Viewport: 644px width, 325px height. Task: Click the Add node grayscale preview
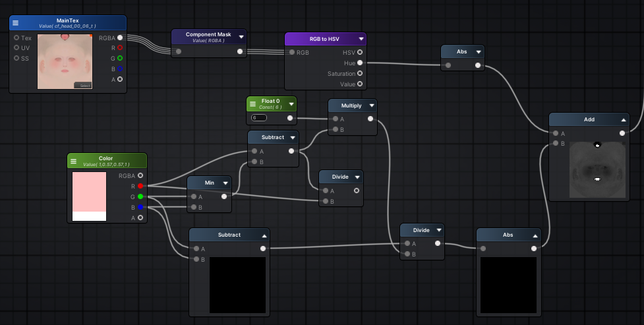(597, 169)
